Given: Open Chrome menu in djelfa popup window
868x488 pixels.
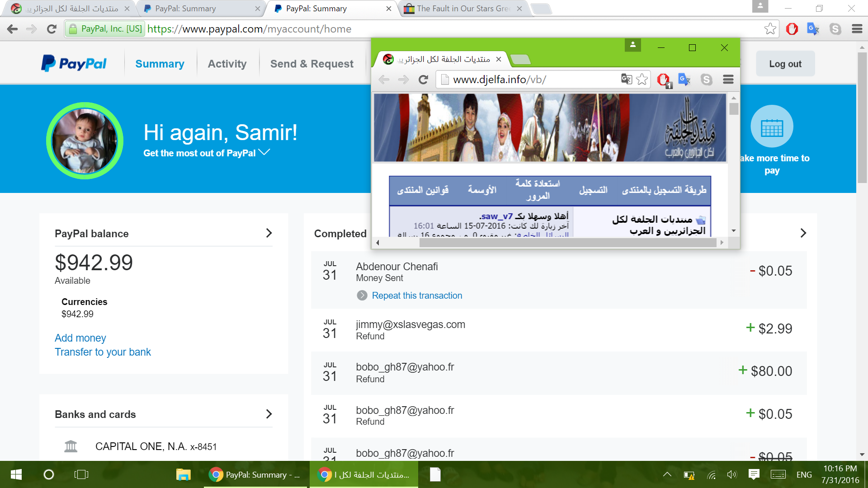Looking at the screenshot, I should point(728,80).
